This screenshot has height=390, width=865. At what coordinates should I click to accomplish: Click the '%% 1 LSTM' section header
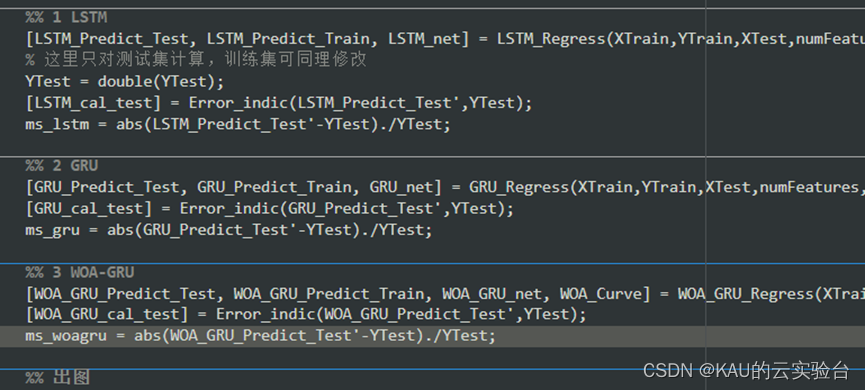tap(66, 18)
